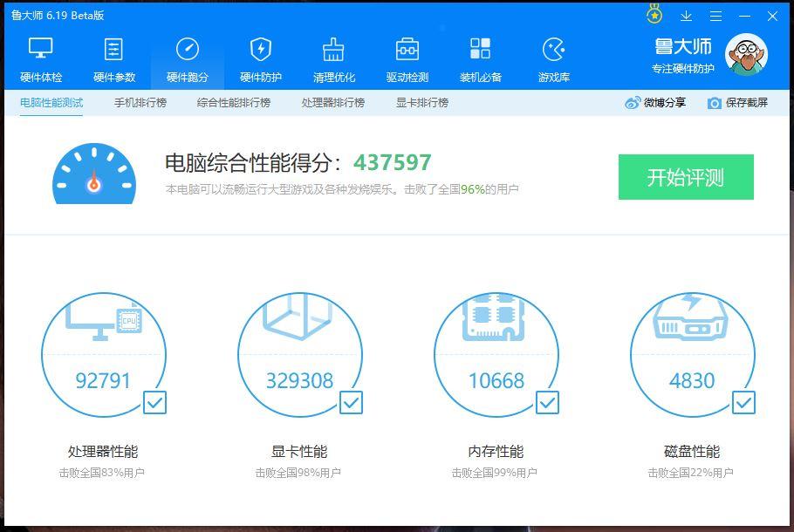Click the 专注硬件防护 slogan text
794x532 pixels.
click(682, 68)
